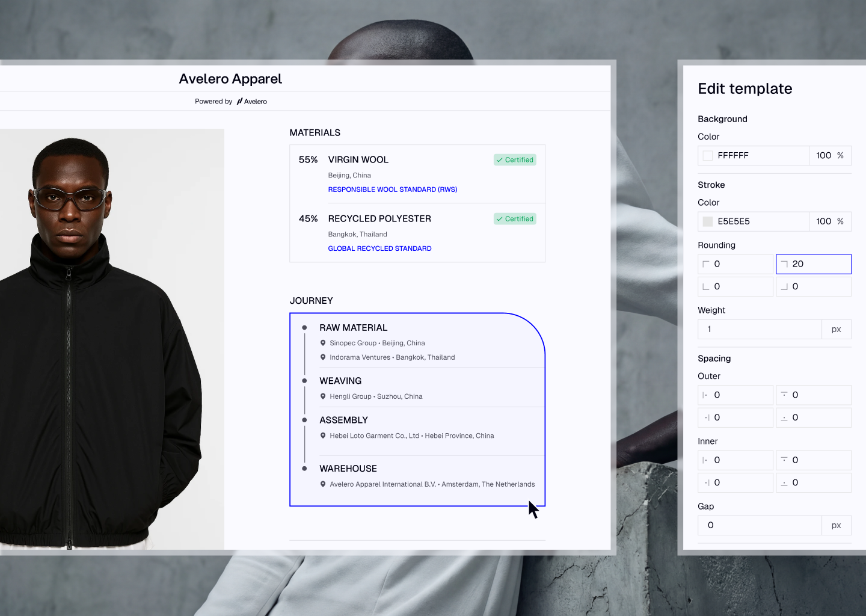The image size is (866, 616).
Task: Select the VIRGIN WOOL material name
Action: click(358, 160)
